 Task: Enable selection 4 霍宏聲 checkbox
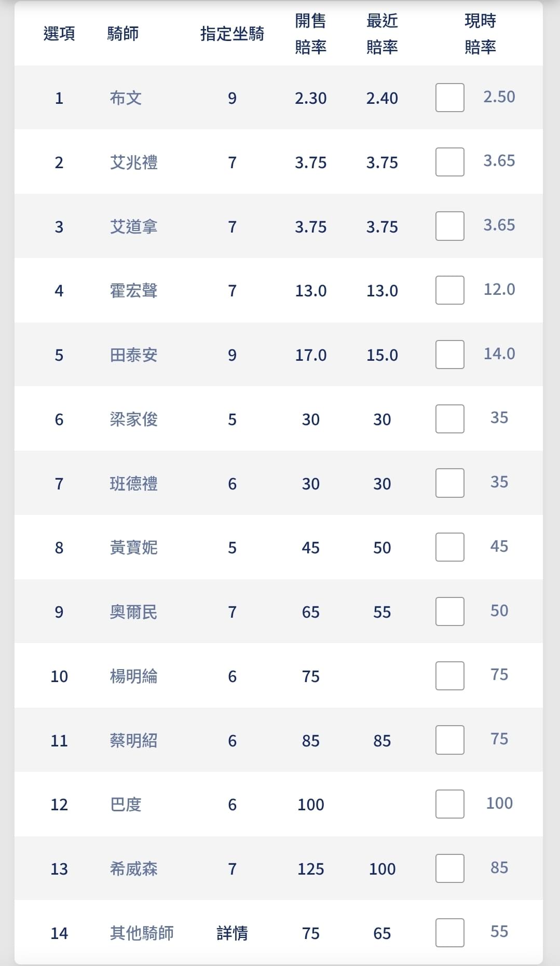[x=450, y=290]
